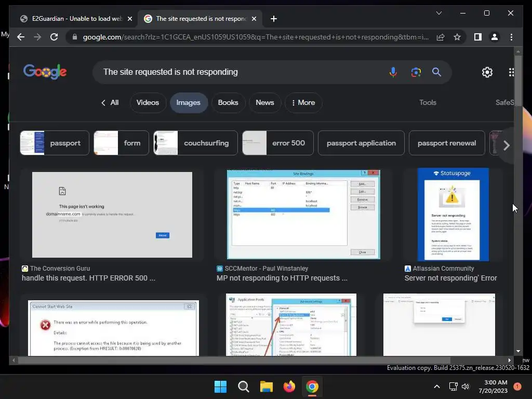Viewport: 532px width, 399px height.
Task: Filter images by 'passport' chip
Action: [x=55, y=143]
